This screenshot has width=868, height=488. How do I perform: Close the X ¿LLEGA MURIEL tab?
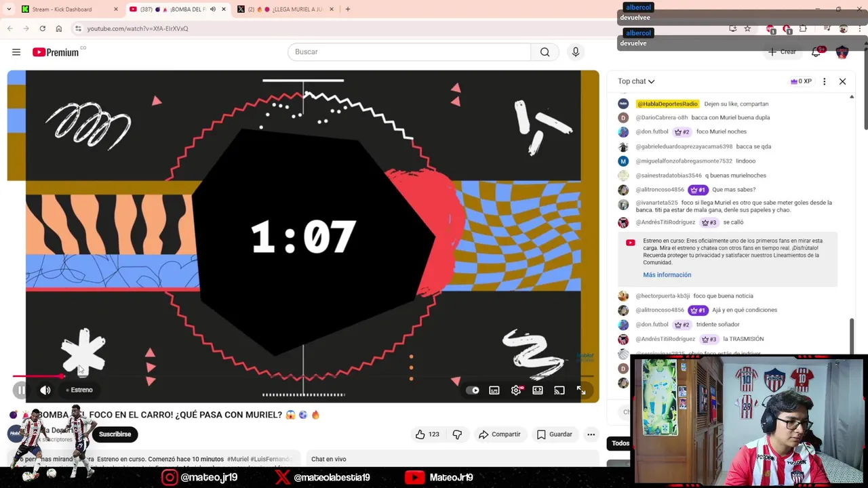332,9
